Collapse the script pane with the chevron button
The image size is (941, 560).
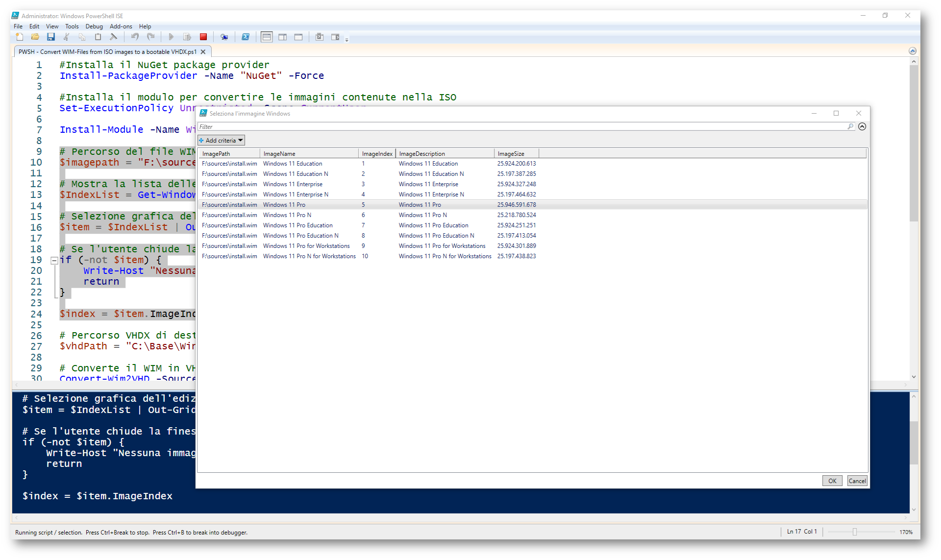(x=912, y=51)
